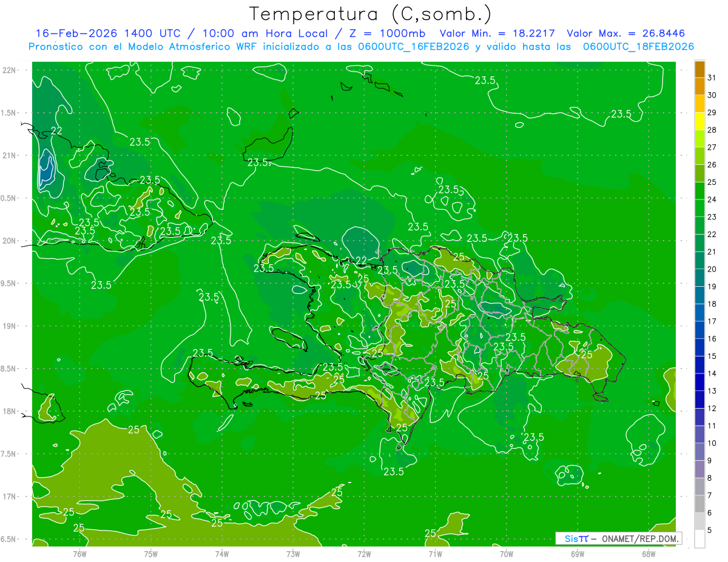Screen dimensions: 728x562
Task: Click the legend value label 5
Action: click(710, 530)
